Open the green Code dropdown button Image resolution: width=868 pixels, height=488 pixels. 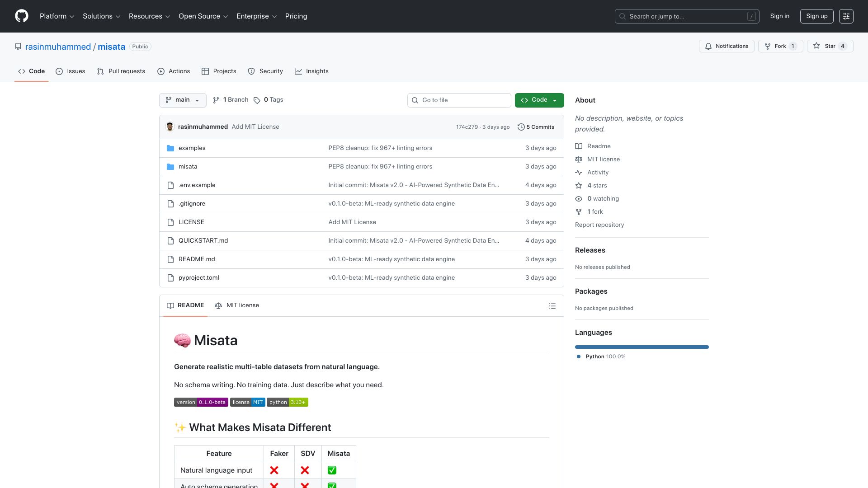pyautogui.click(x=539, y=100)
